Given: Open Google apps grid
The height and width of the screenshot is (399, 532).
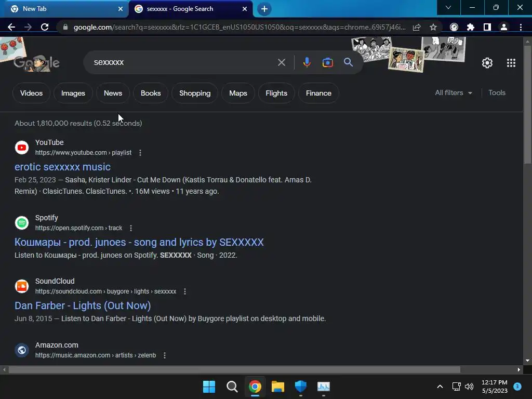Looking at the screenshot, I should point(511,63).
